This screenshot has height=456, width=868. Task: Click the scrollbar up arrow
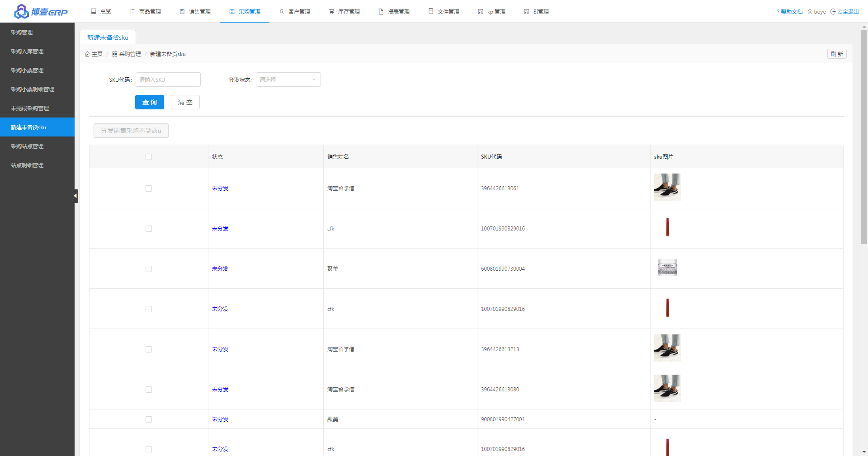[x=864, y=27]
